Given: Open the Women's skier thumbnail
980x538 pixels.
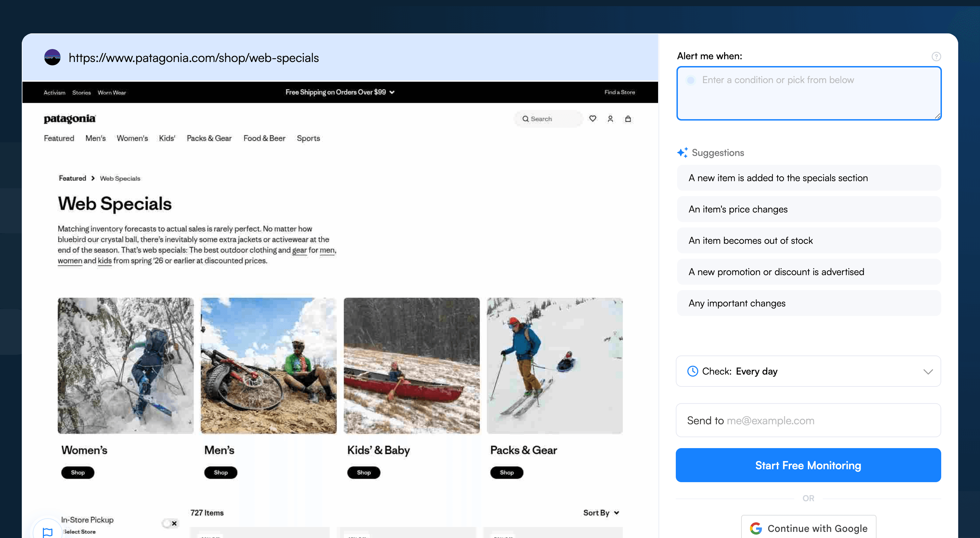Looking at the screenshot, I should coord(126,365).
